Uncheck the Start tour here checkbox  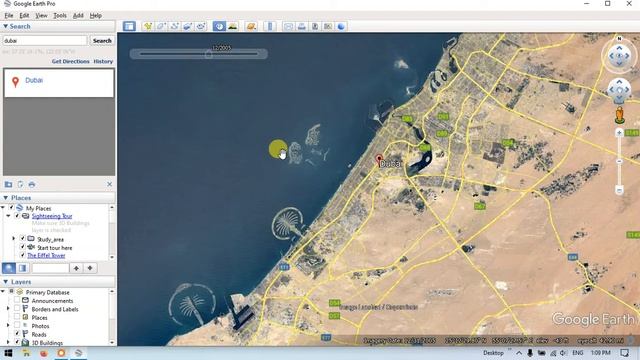point(23,247)
